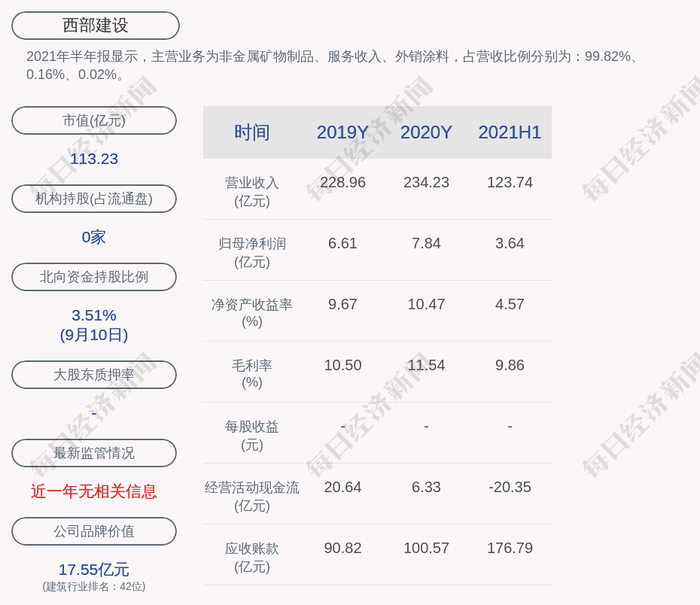Select the 市值(亿元) label pill

[94, 120]
